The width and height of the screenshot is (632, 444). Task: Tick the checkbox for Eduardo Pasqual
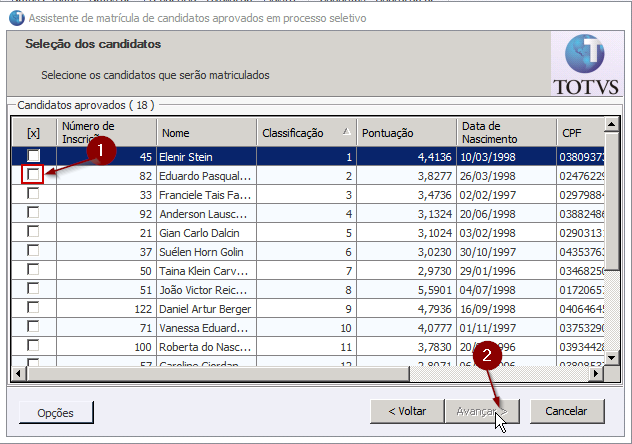pyautogui.click(x=33, y=175)
